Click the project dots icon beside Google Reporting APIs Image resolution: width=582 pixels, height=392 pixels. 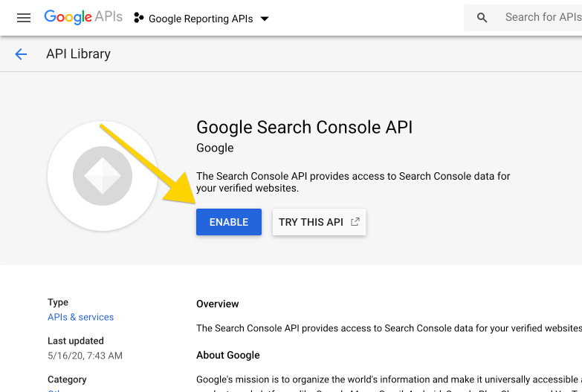pos(138,18)
